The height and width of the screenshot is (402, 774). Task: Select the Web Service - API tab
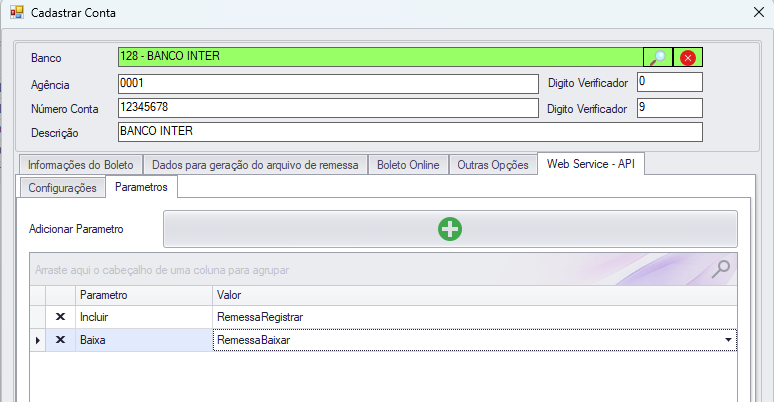591,164
